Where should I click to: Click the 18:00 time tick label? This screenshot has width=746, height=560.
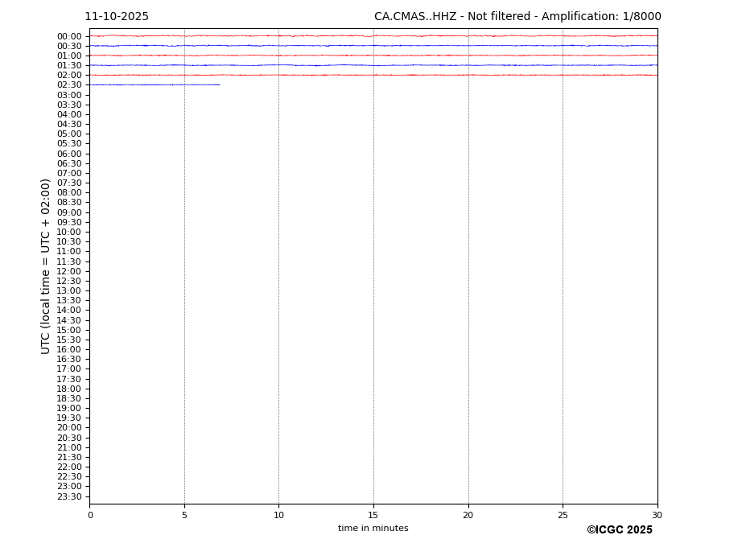68,389
